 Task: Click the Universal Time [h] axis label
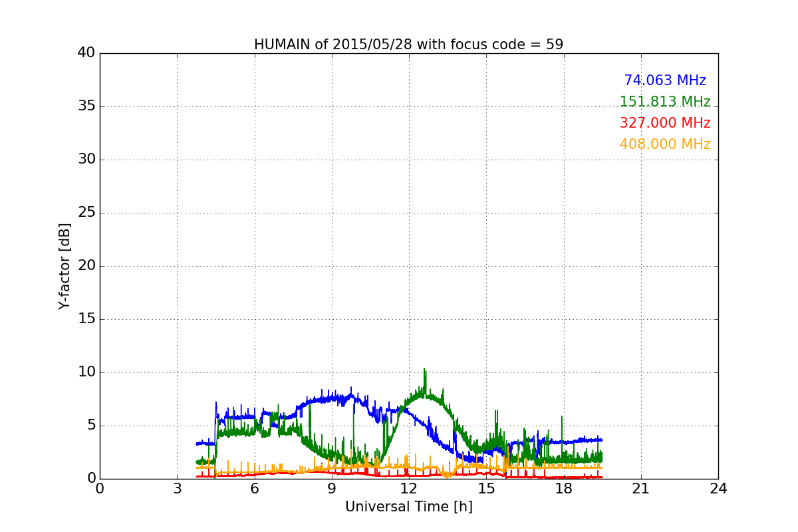coord(408,507)
